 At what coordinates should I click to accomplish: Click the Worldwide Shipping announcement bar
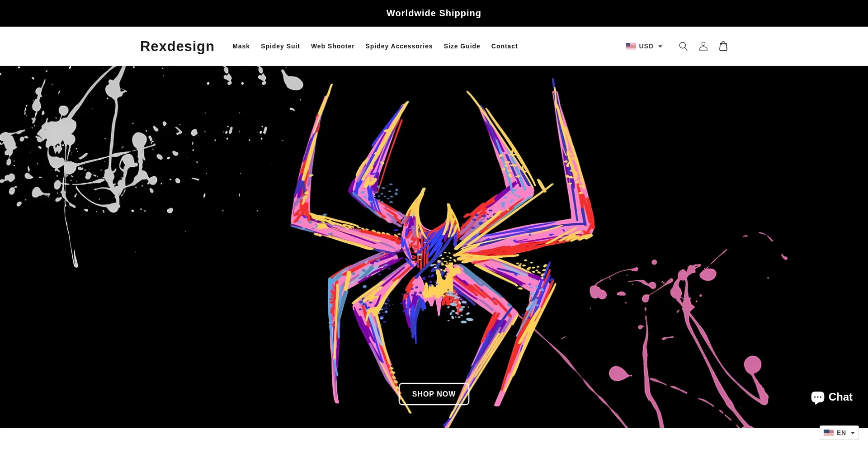pyautogui.click(x=434, y=13)
